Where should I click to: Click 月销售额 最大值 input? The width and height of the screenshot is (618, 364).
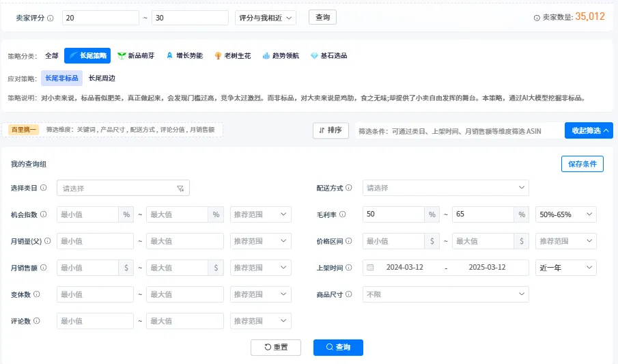tap(177, 268)
